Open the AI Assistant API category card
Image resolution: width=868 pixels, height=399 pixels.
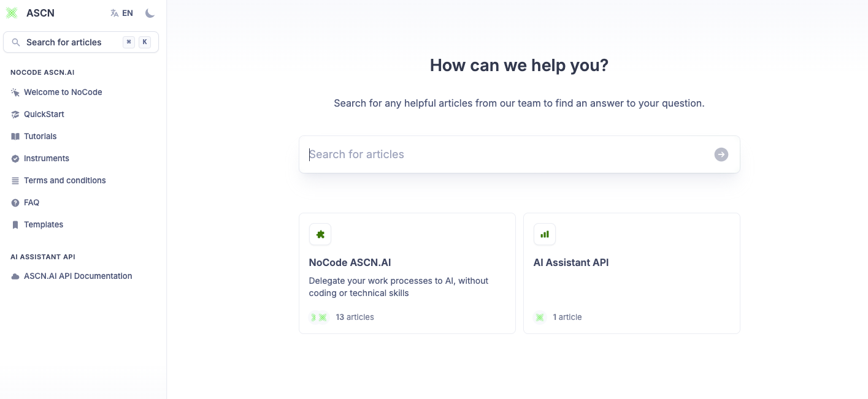(x=632, y=273)
